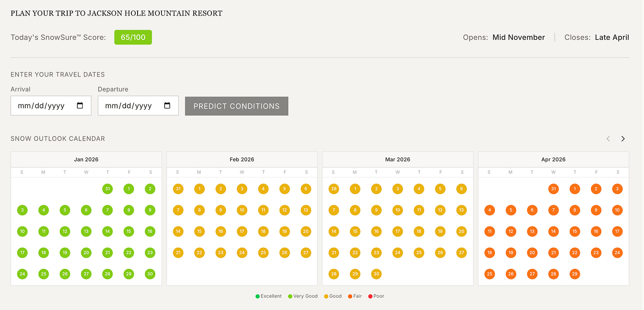The width and height of the screenshot is (644, 310).
Task: Select January 10 in Jan 2026 calendar
Action: (23, 231)
